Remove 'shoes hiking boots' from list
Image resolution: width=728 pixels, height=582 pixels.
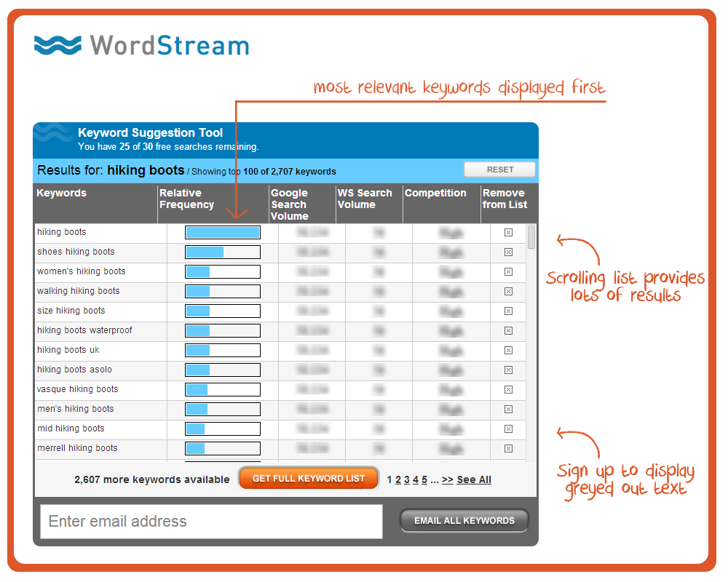click(508, 252)
